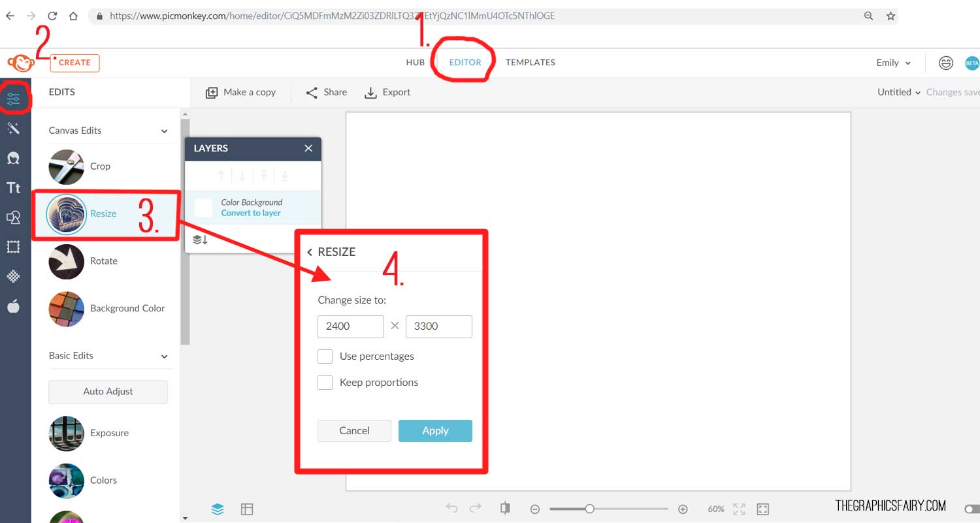The width and height of the screenshot is (980, 523).
Task: Select the Crop edit
Action: [80, 166]
